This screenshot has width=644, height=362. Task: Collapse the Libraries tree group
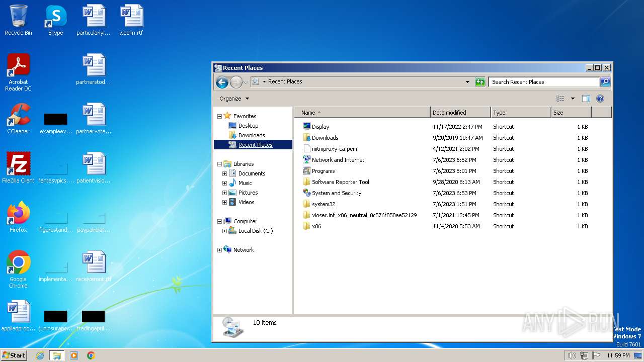219,164
